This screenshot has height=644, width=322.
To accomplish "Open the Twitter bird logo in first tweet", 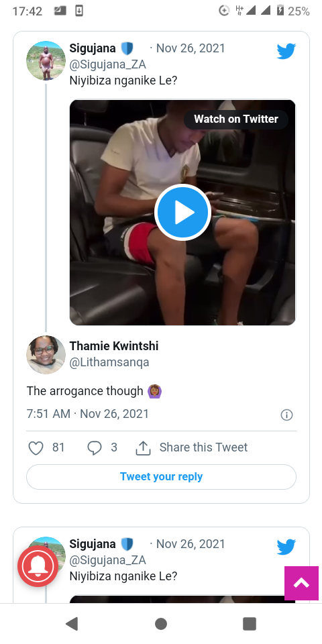I will (286, 52).
